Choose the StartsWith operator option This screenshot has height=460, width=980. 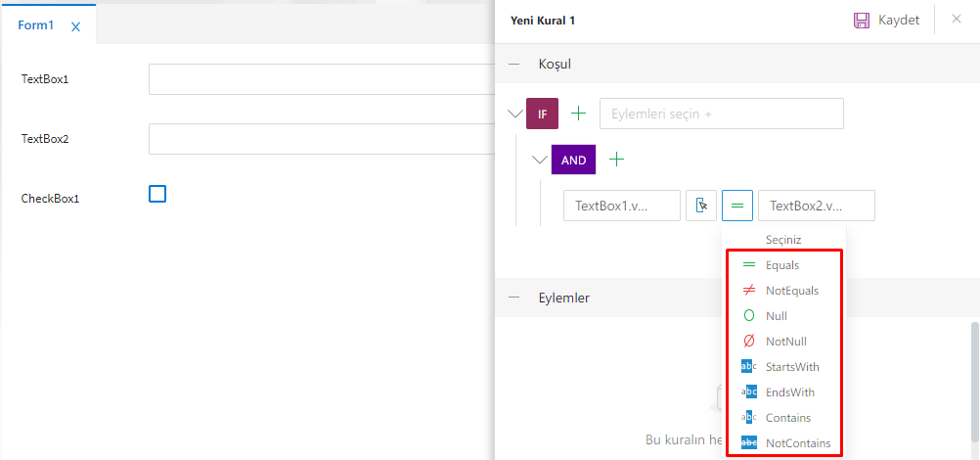pos(792,367)
